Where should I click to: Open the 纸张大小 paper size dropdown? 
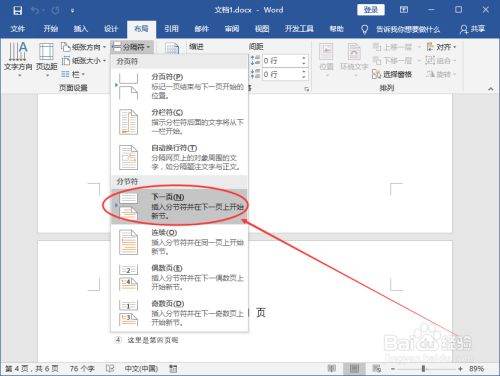[x=83, y=61]
